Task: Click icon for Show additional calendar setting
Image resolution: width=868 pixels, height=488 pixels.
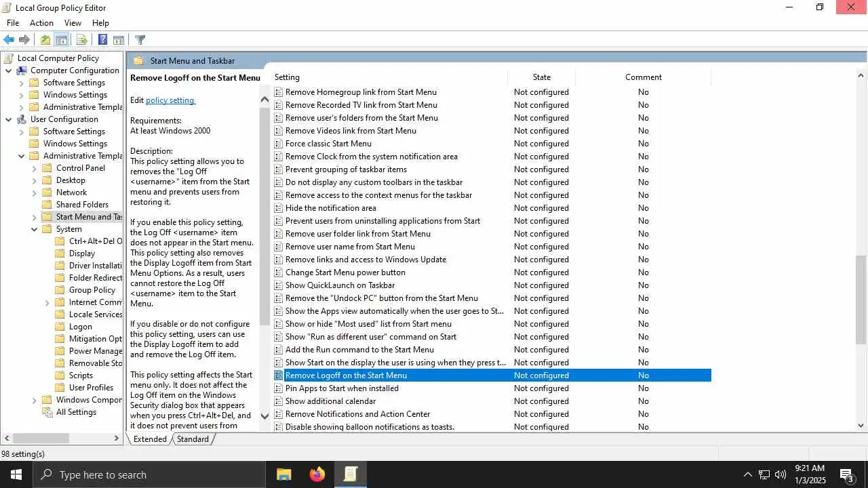Action: (x=278, y=401)
